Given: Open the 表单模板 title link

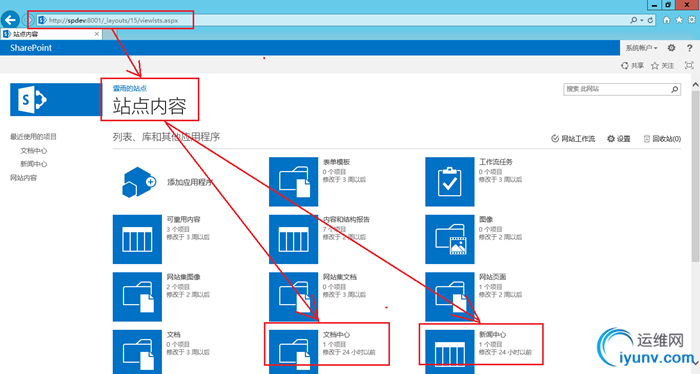Looking at the screenshot, I should click(x=337, y=162).
